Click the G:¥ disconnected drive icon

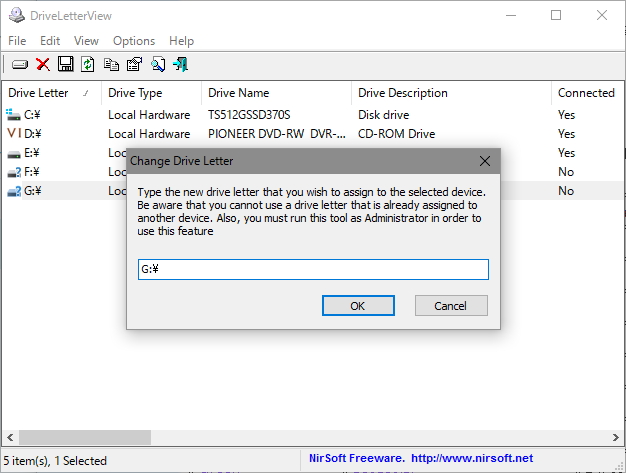[14, 192]
